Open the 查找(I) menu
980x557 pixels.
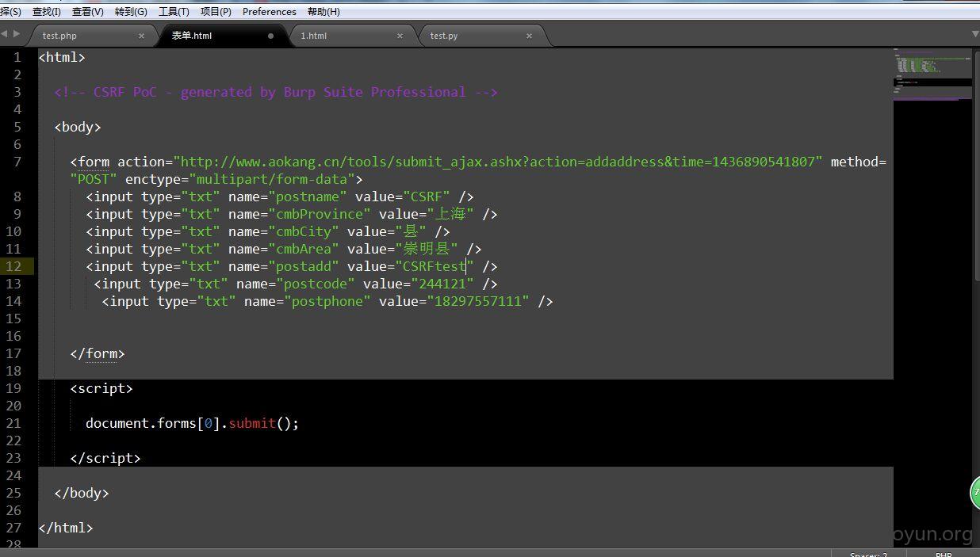tap(46, 11)
